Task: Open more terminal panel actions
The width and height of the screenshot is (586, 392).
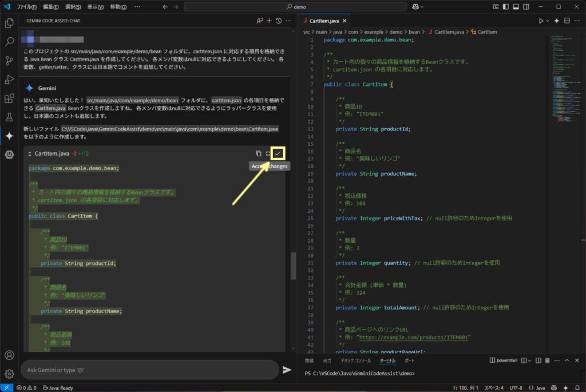Action: (557, 361)
